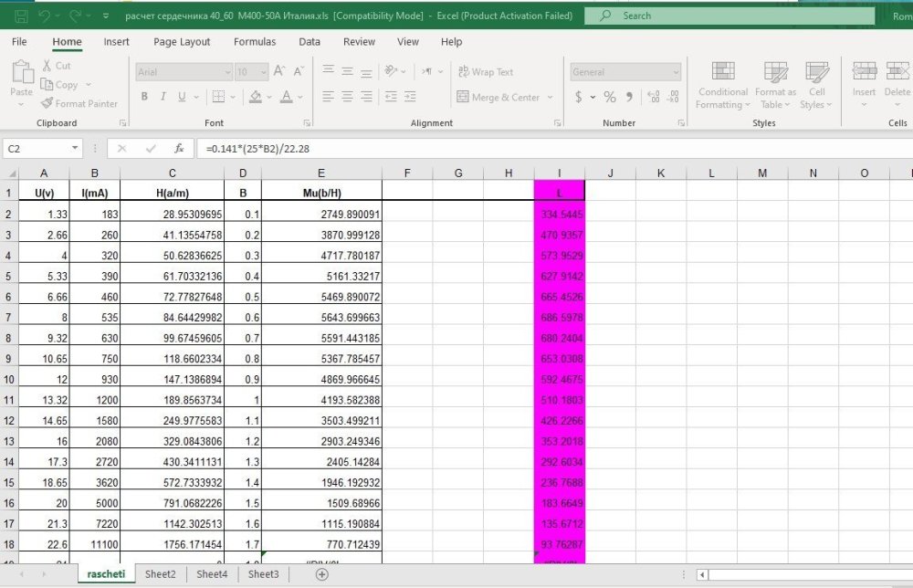Screen dimensions: 913x588
Task: Apply bold formatting to selection
Action: pos(144,96)
